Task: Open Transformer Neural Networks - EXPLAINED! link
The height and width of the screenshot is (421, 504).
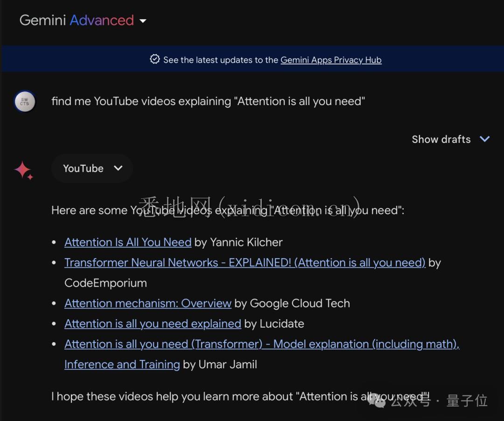Action: pyautogui.click(x=245, y=263)
